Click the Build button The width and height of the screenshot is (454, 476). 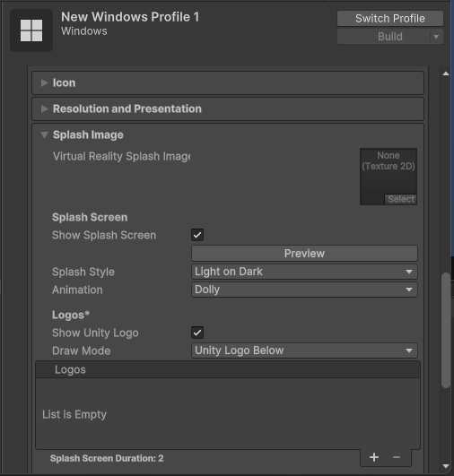[384, 37]
